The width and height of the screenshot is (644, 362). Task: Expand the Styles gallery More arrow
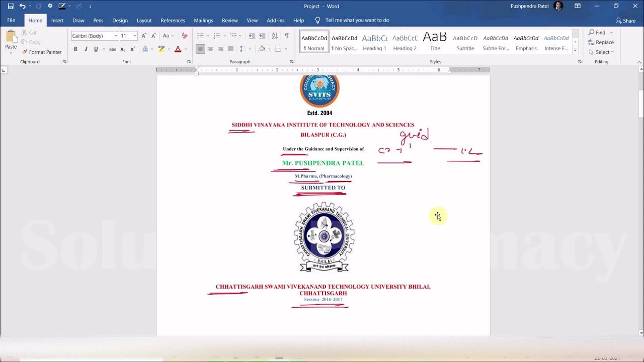point(575,50)
